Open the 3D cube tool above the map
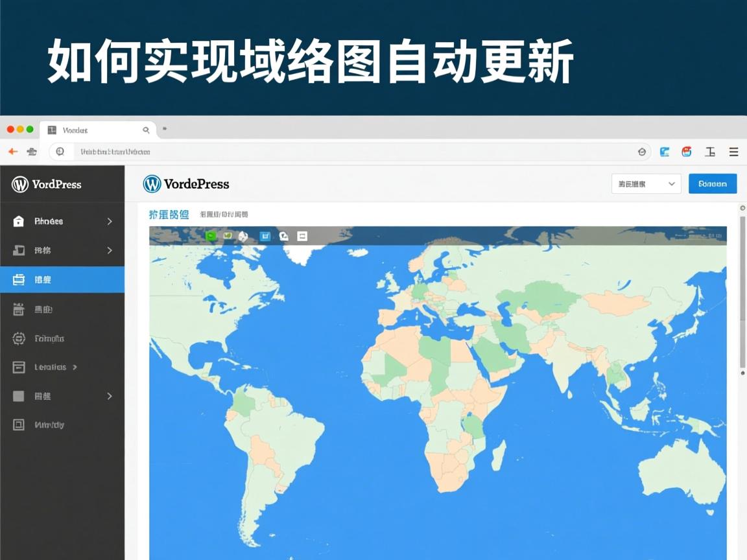This screenshot has height=560, width=747. pos(243,236)
